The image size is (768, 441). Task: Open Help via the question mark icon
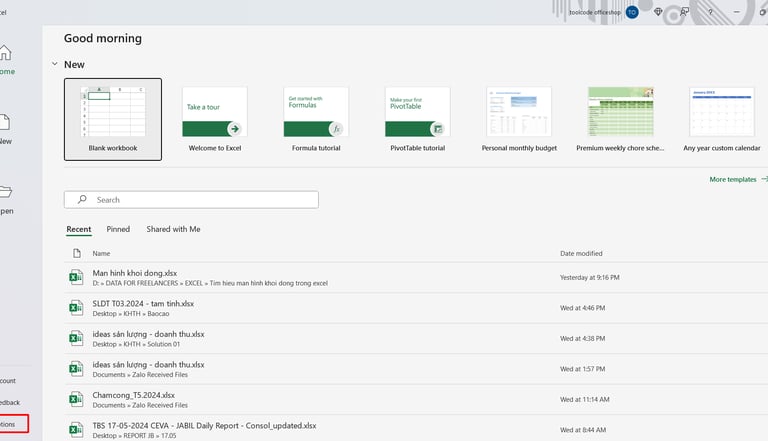710,12
